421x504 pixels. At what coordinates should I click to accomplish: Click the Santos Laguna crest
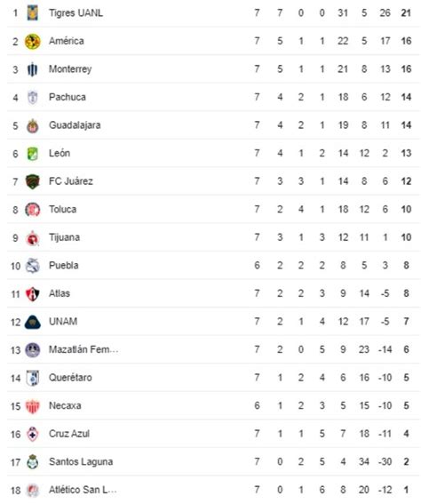click(x=33, y=462)
